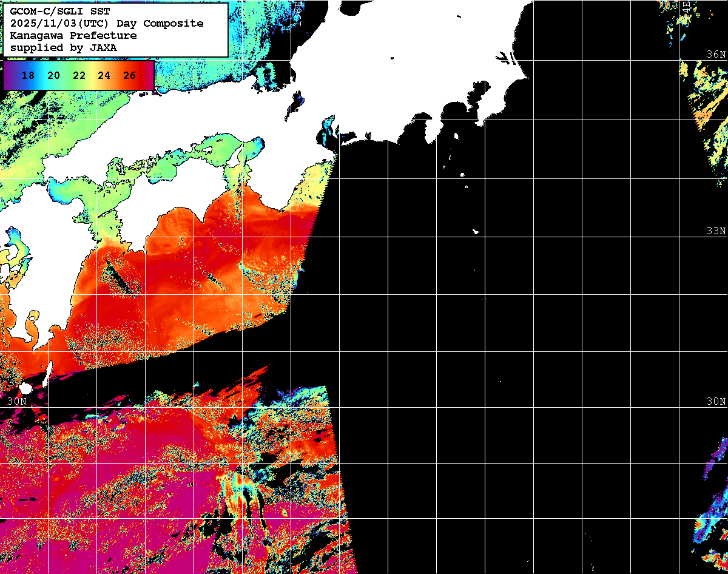
Task: Click the "Kanagawa Prefecture" label
Action: point(73,35)
